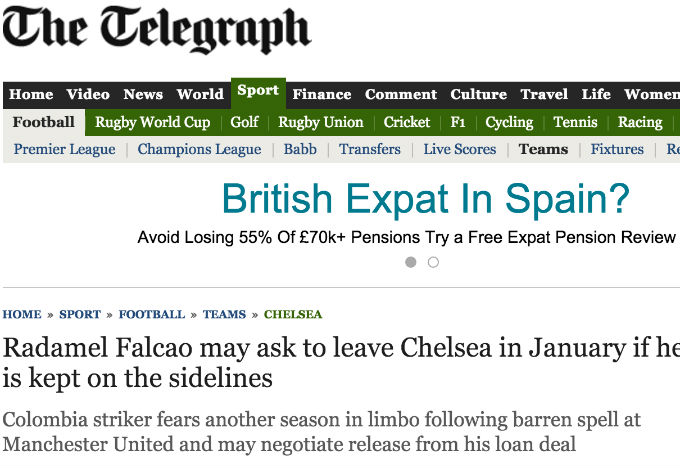The height and width of the screenshot is (468, 680).
Task: Open the Transfers link
Action: point(370,149)
